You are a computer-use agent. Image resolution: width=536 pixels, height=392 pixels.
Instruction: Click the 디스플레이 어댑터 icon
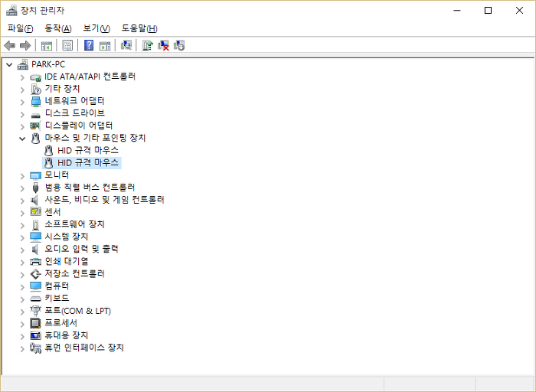click(x=35, y=126)
